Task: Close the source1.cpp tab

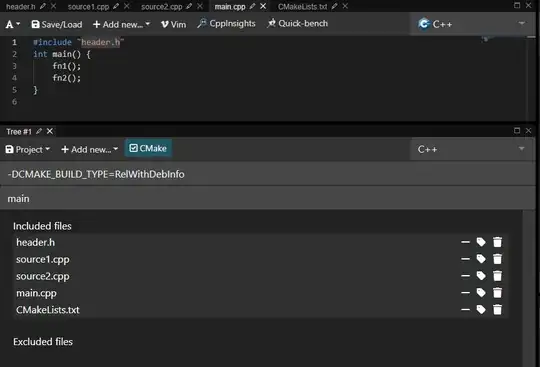Action: 127,6
